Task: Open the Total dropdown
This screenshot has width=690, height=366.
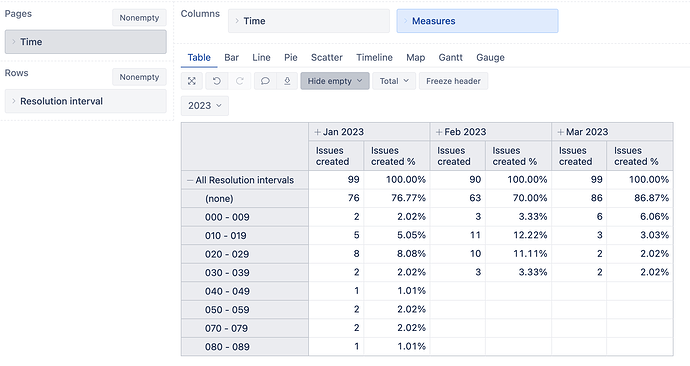Action: [394, 81]
